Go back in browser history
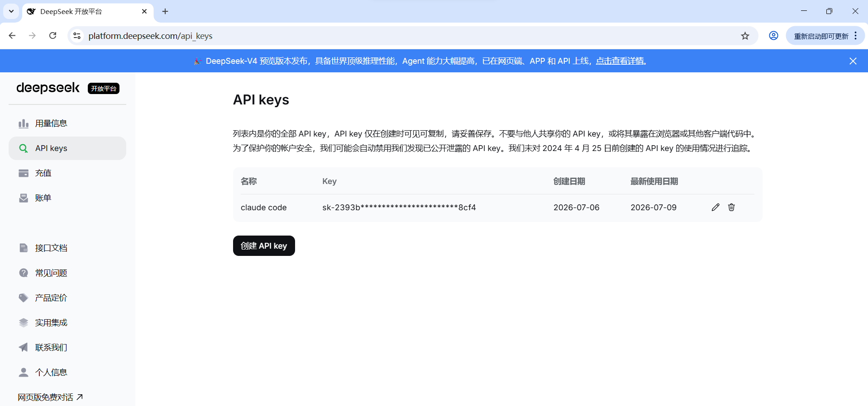The height and width of the screenshot is (406, 868). tap(12, 36)
